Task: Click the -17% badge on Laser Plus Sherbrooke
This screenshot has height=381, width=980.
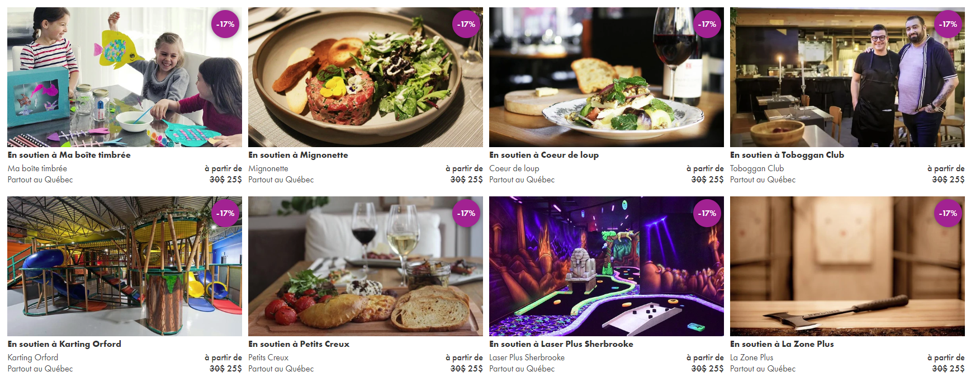Action: coord(707,213)
